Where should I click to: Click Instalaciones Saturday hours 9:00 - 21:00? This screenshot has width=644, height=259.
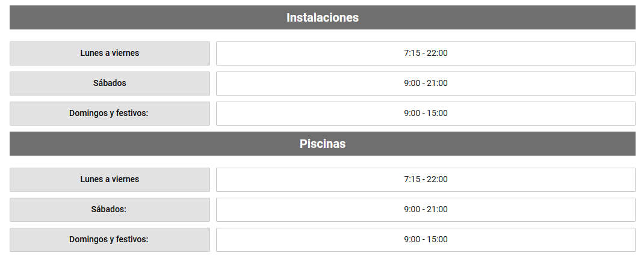[426, 83]
